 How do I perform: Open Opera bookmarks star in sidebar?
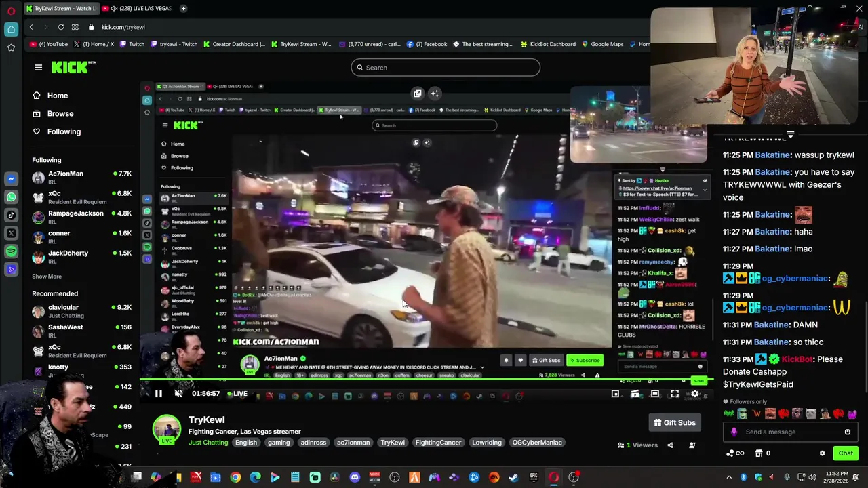click(11, 47)
